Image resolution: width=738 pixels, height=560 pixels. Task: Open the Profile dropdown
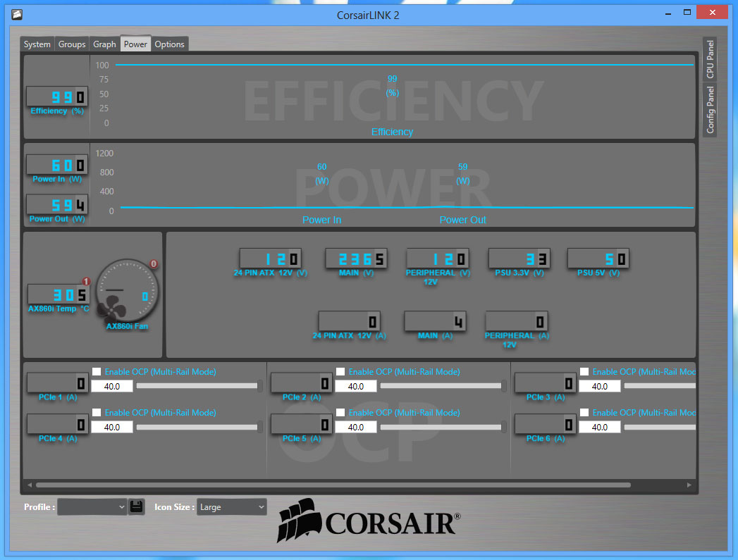click(x=92, y=506)
